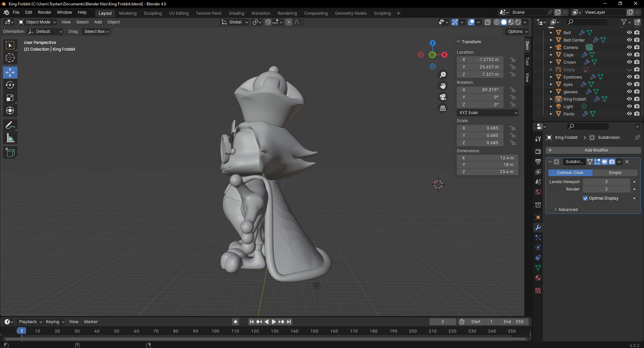Switch to the Sculpting workspace tab
Image resolution: width=644 pixels, height=348 pixels.
point(153,13)
